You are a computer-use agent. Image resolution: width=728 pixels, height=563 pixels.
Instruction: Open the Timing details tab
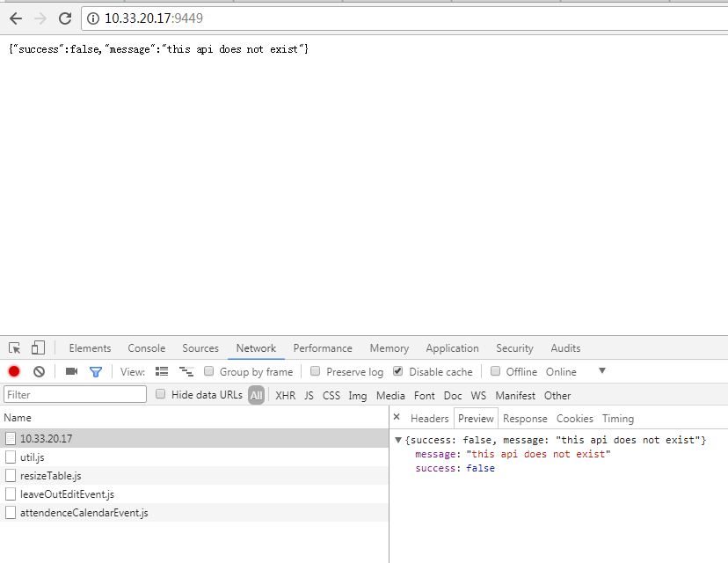click(x=618, y=419)
